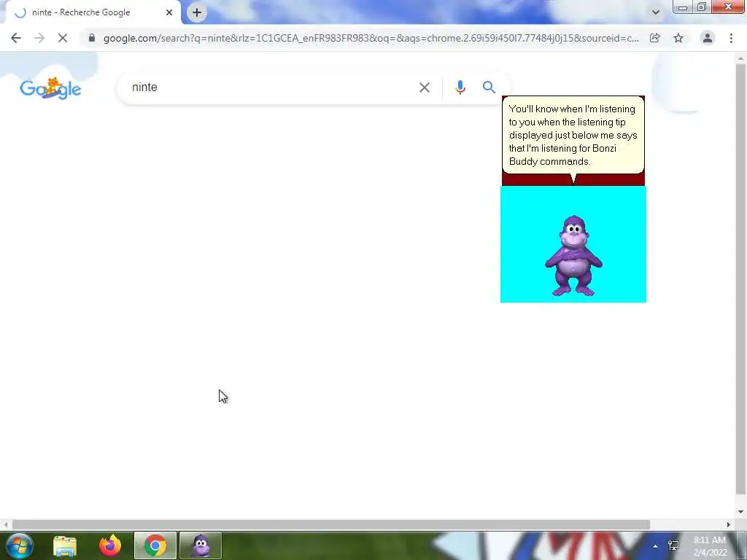This screenshot has height=560, width=747.
Task: Click the purple Bonzi Buddy gorilla
Action: click(573, 256)
